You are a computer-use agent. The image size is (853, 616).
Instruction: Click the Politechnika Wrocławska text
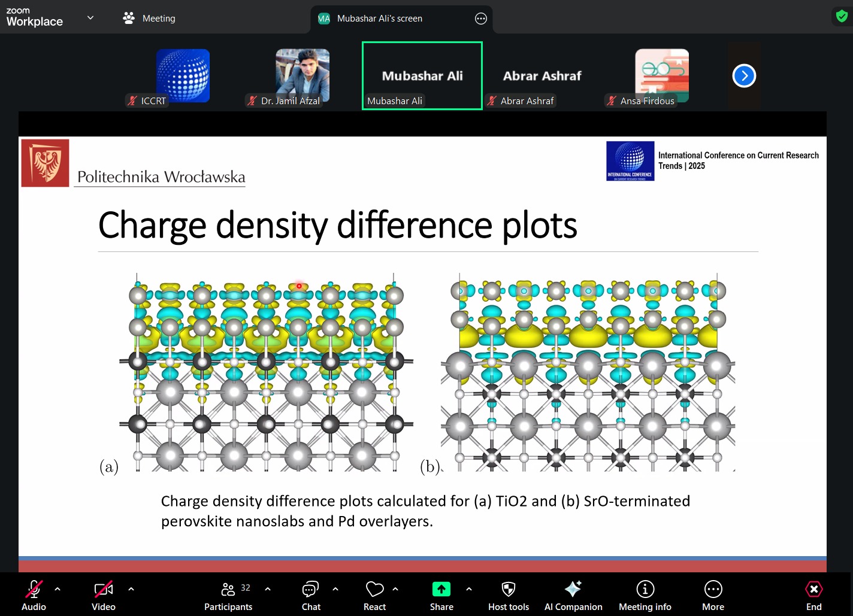tap(161, 177)
